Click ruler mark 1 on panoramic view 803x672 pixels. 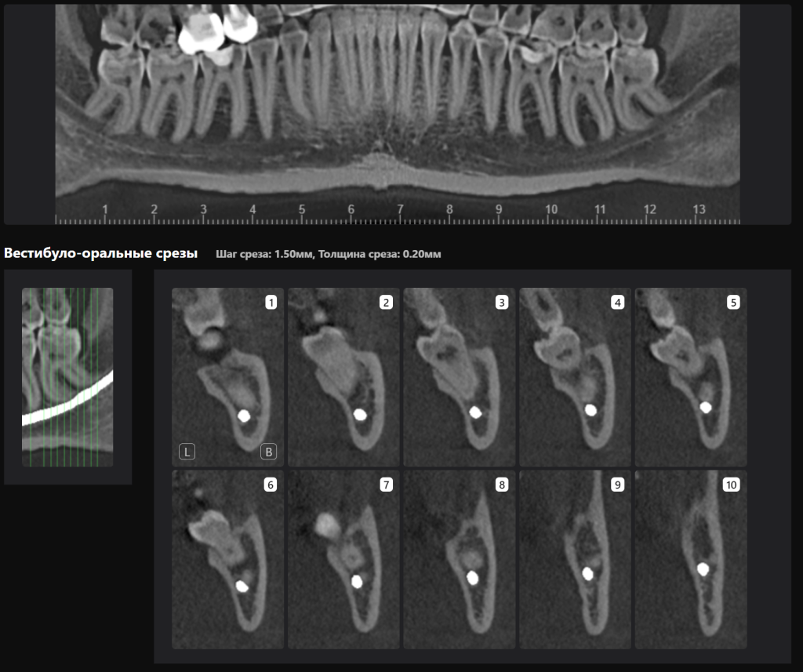[x=105, y=209]
